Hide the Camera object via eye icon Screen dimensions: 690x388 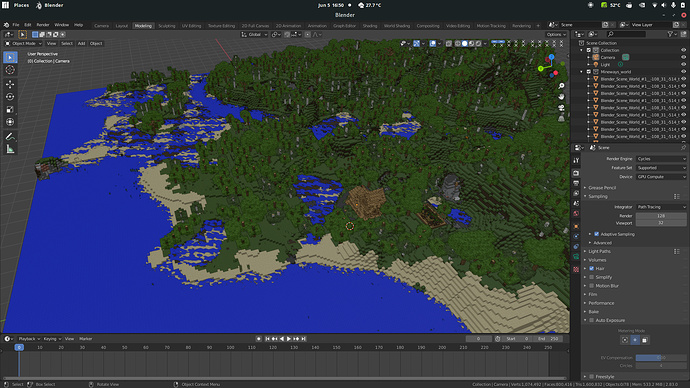683,57
